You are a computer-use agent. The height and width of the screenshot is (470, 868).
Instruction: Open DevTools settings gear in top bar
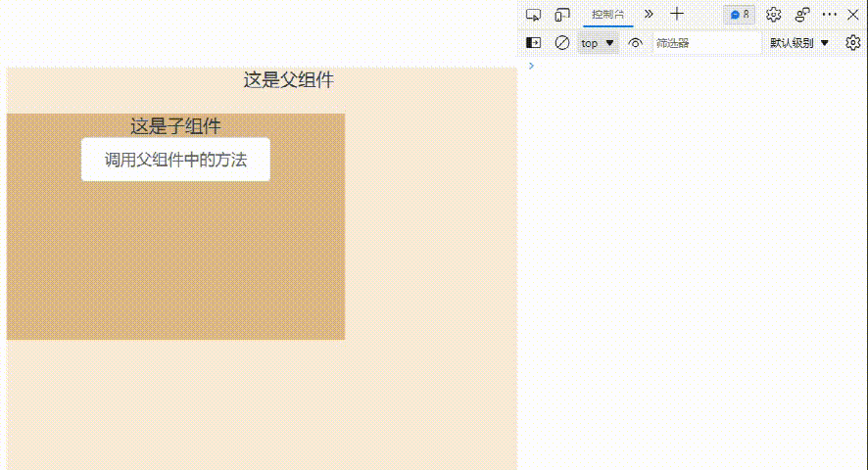[773, 15]
